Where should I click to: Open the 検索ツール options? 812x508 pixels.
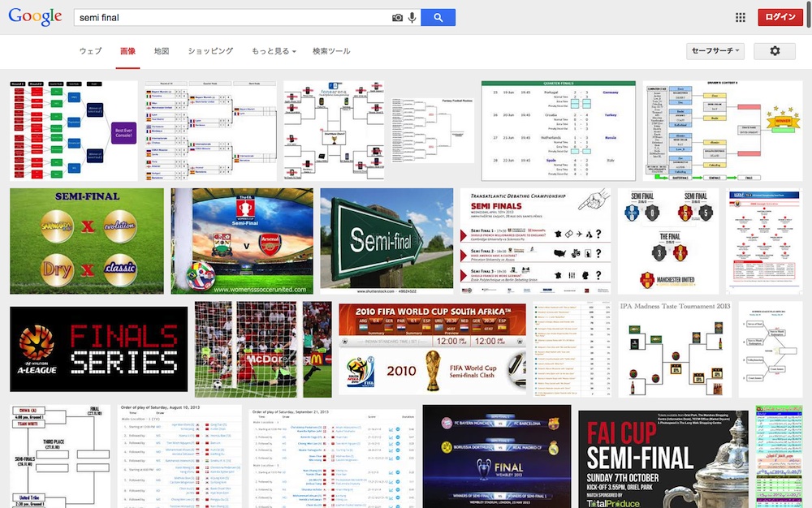[x=331, y=51]
